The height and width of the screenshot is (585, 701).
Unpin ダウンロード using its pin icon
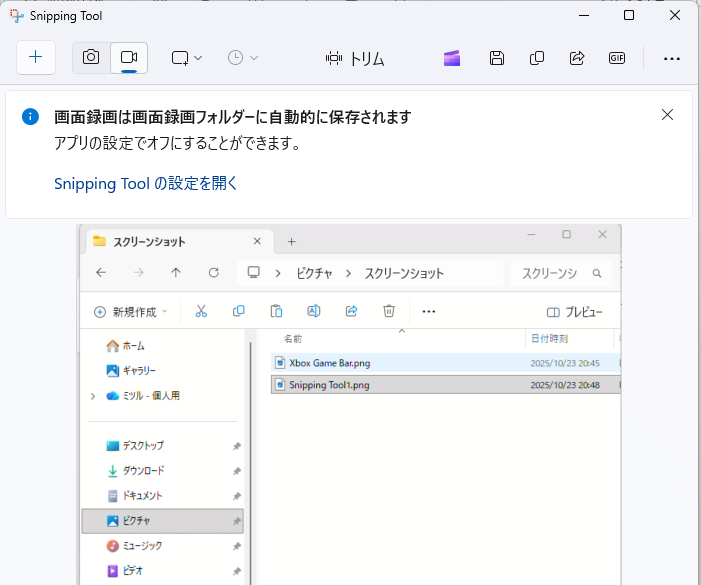pos(236,471)
